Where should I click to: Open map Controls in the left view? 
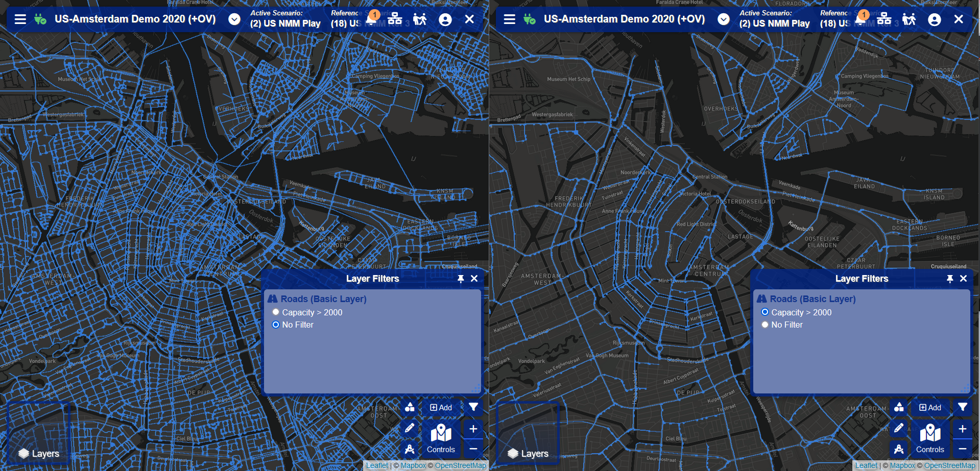(x=441, y=438)
